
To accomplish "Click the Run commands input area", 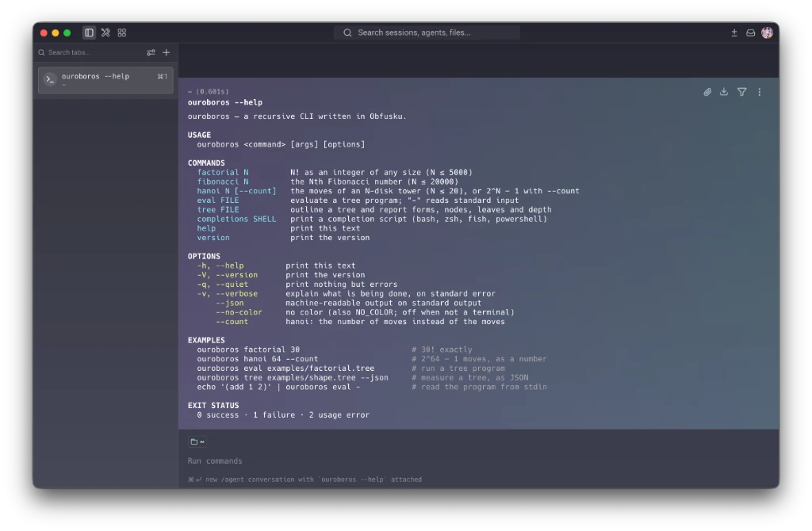I will (x=478, y=460).
